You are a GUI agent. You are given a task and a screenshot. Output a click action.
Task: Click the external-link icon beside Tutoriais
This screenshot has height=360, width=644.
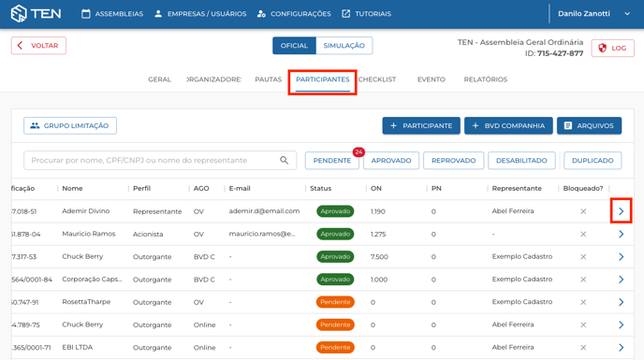[x=345, y=13]
